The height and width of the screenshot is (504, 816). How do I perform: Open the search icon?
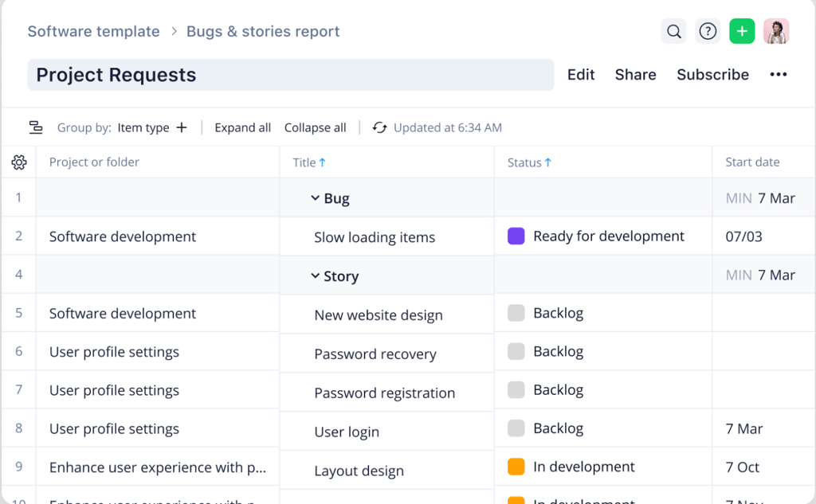tap(673, 31)
